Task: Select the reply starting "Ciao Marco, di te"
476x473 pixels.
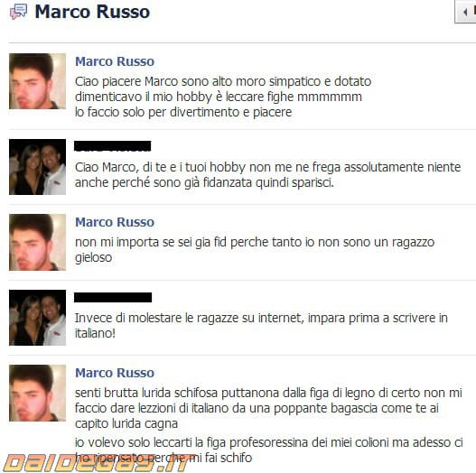Action: pos(267,175)
